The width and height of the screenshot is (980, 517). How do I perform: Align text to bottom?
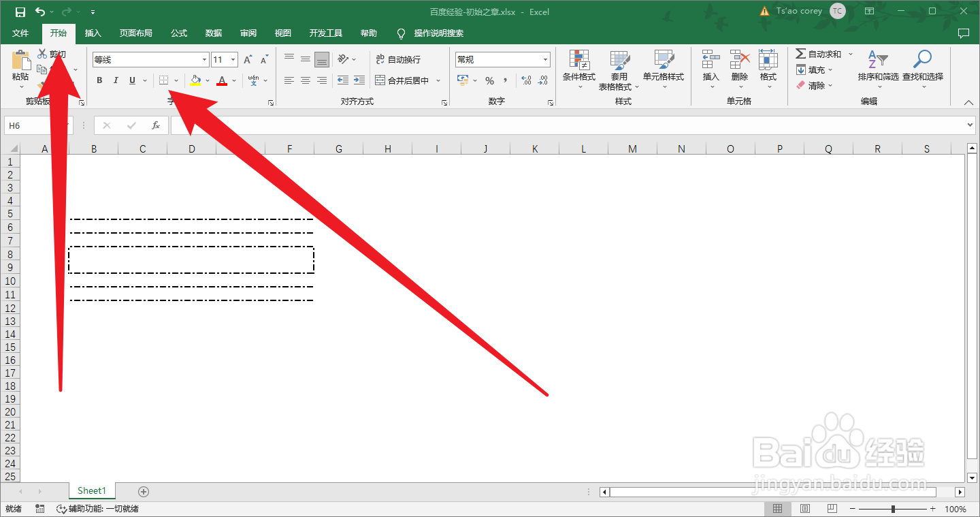322,59
